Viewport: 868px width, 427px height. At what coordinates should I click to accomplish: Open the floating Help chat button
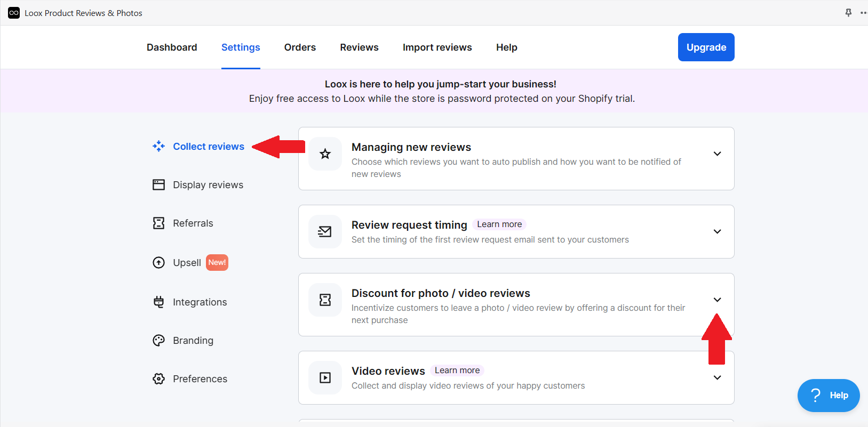click(829, 396)
